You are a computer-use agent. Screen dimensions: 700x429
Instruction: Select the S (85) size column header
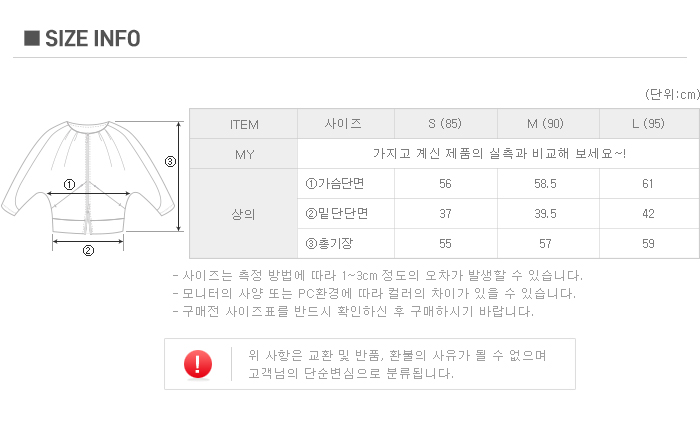coord(445,125)
